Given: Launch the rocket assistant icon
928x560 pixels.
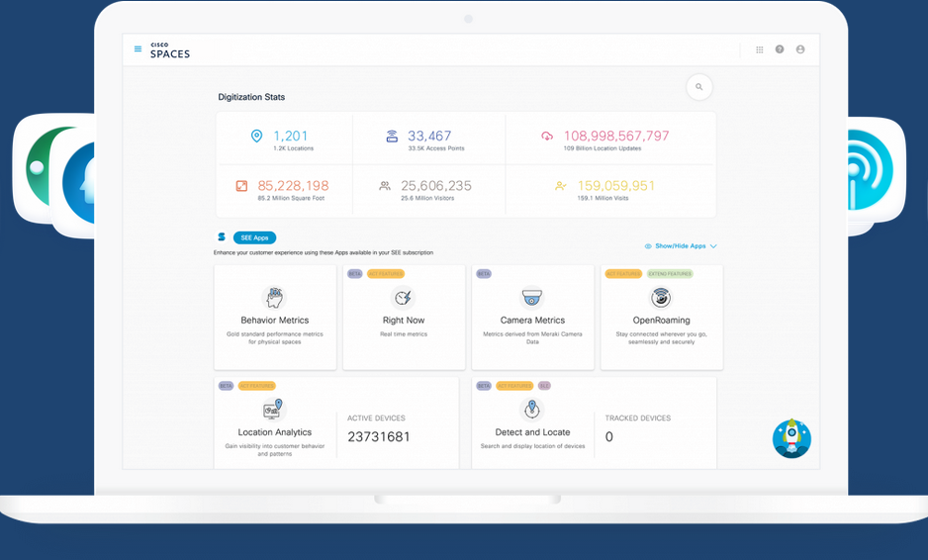Looking at the screenshot, I should click(x=791, y=438).
